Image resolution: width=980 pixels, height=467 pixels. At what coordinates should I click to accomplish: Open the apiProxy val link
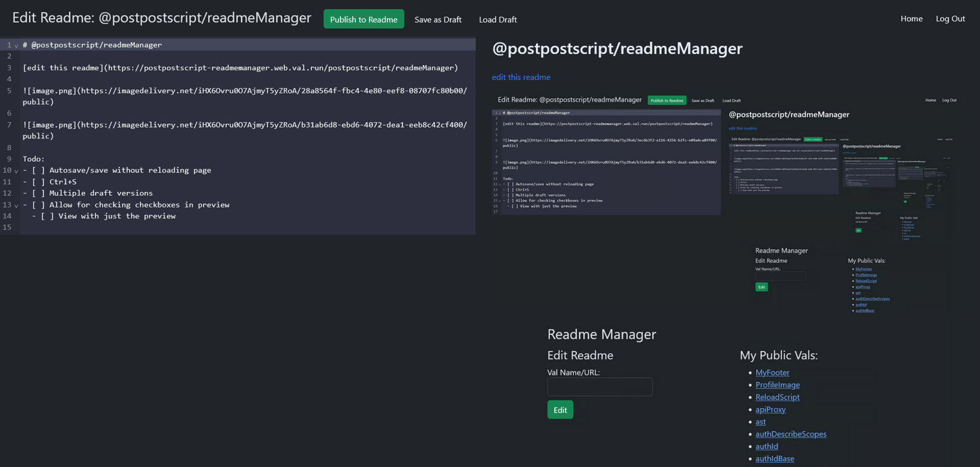770,409
